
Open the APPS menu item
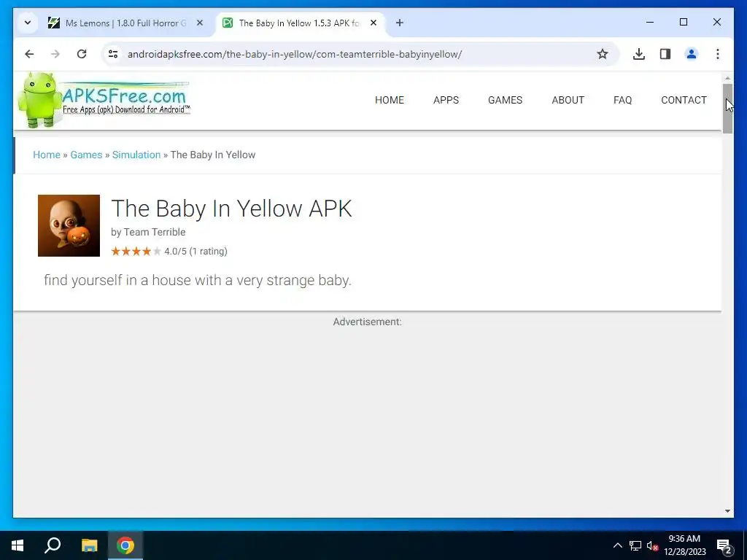pyautogui.click(x=446, y=100)
